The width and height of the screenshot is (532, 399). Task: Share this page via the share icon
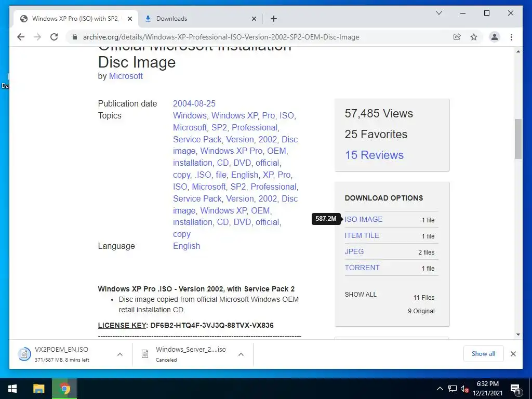pyautogui.click(x=457, y=37)
